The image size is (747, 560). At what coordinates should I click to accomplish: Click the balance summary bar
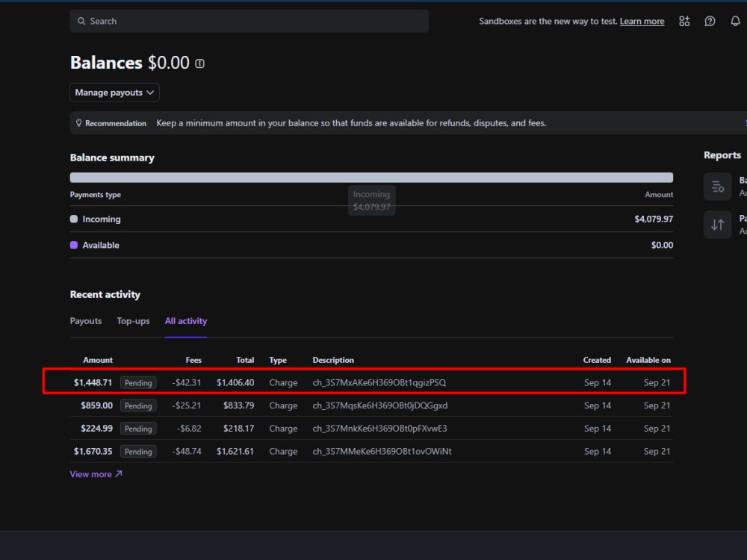coord(371,178)
